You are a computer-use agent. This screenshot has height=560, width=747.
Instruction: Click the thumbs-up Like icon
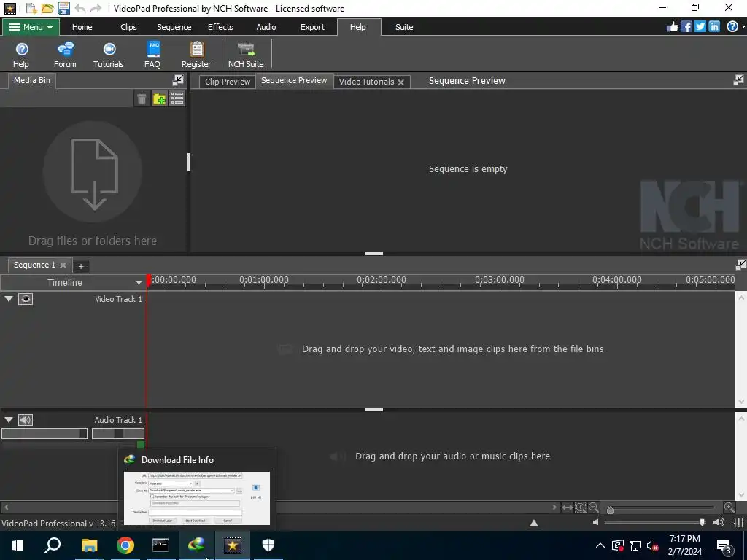click(672, 27)
